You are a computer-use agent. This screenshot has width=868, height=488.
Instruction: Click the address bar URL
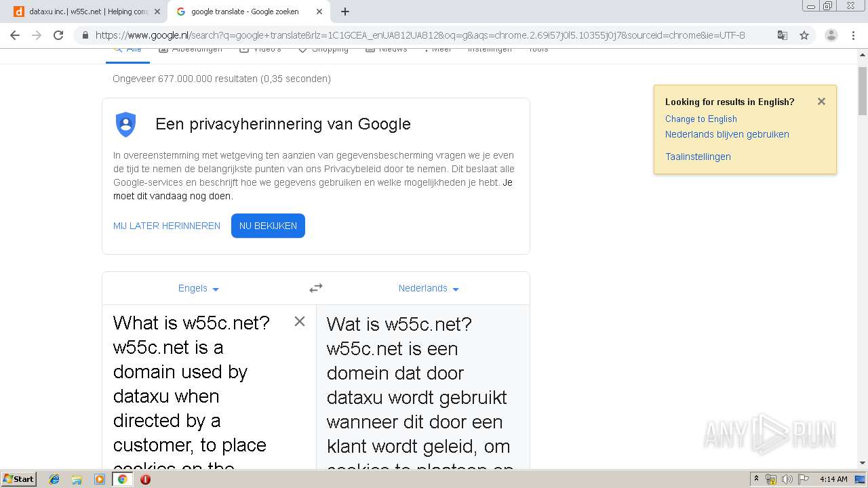[420, 35]
